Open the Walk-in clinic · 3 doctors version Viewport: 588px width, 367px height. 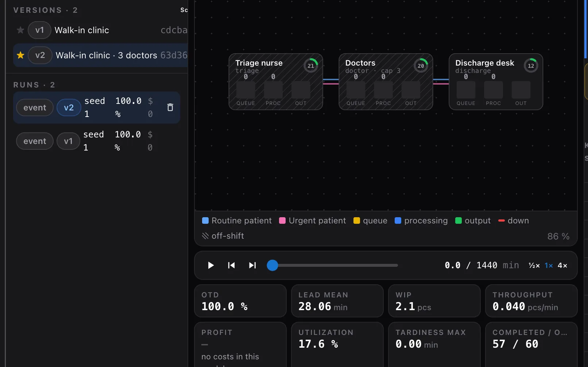pos(101,55)
